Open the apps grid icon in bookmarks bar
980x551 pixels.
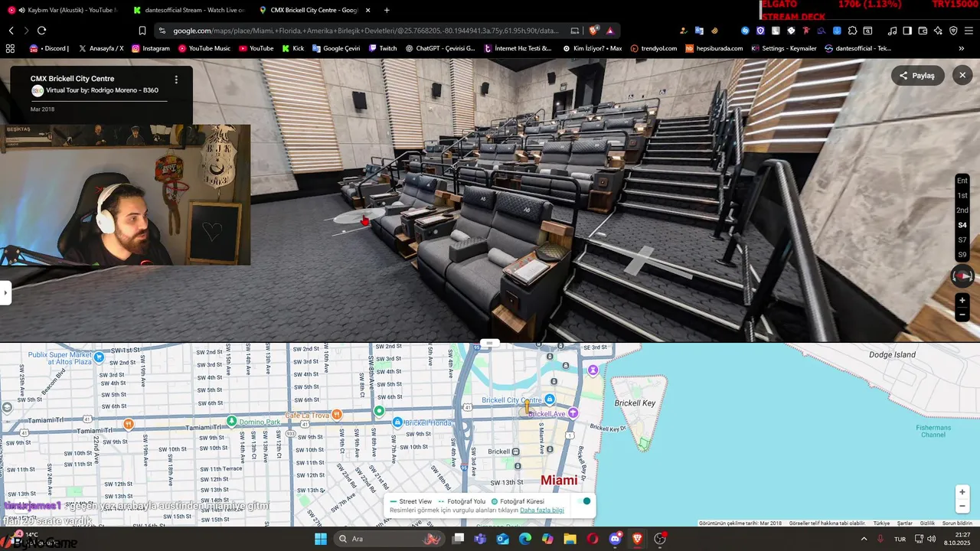tap(10, 48)
